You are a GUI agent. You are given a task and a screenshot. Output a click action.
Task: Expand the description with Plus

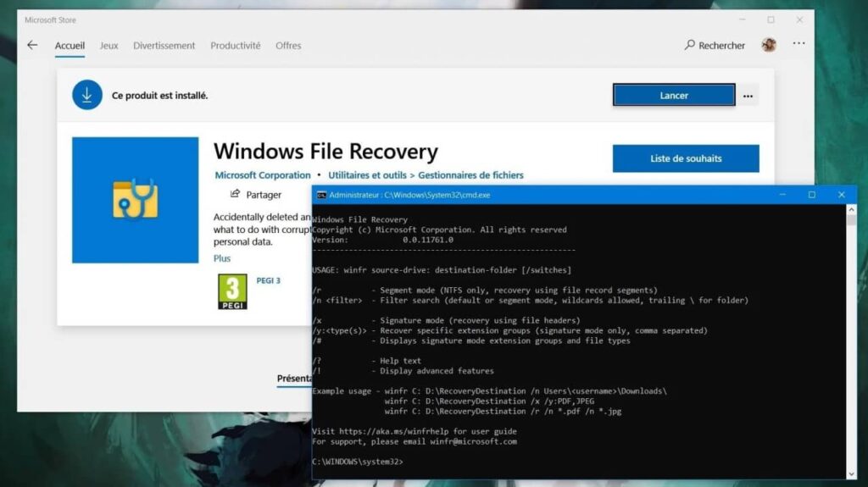pos(222,258)
